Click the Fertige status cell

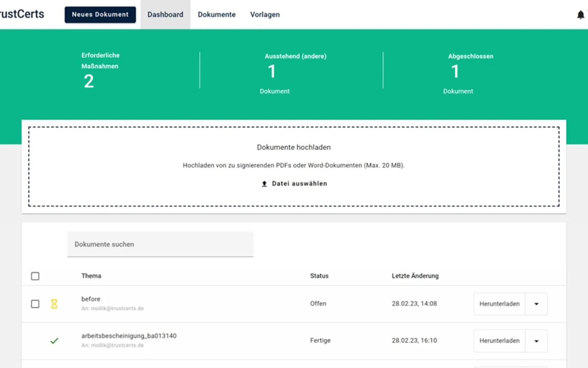click(320, 340)
